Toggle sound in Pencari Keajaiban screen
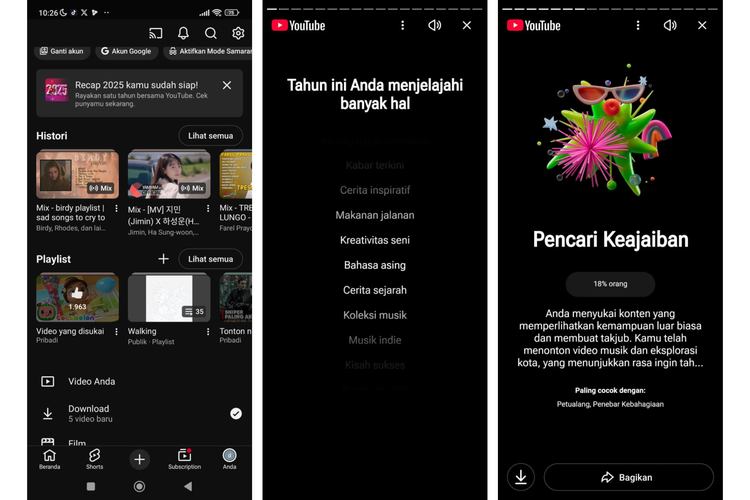Screen dimensions: 750x500 (670, 25)
